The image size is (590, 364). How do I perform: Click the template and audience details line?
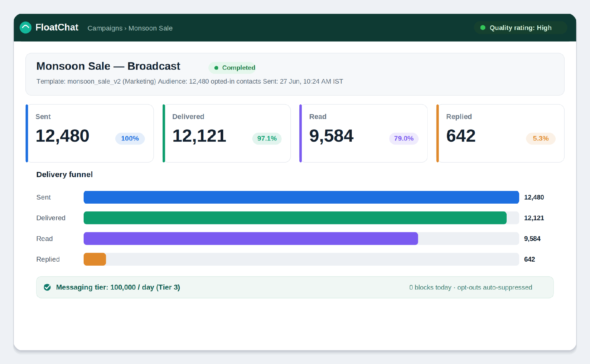[190, 82]
